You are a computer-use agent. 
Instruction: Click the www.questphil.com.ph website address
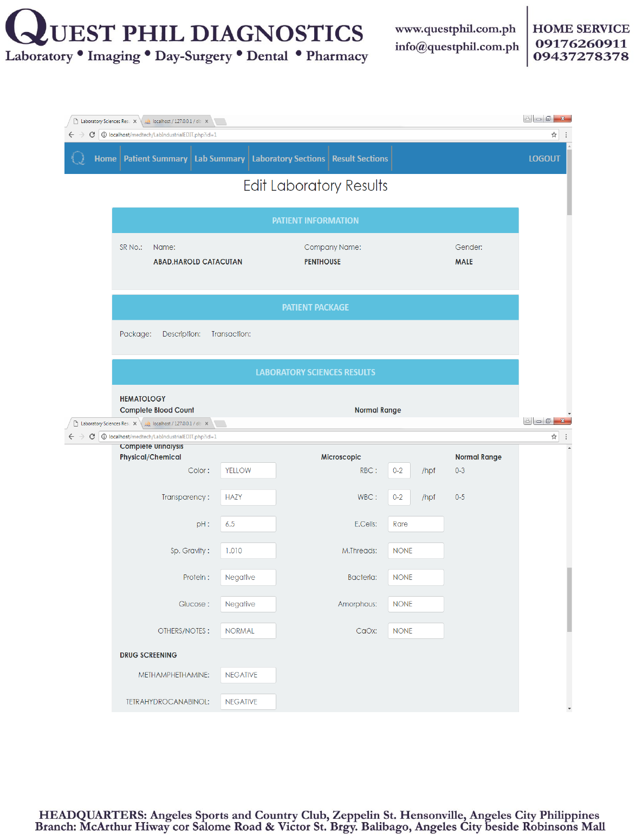456,29
